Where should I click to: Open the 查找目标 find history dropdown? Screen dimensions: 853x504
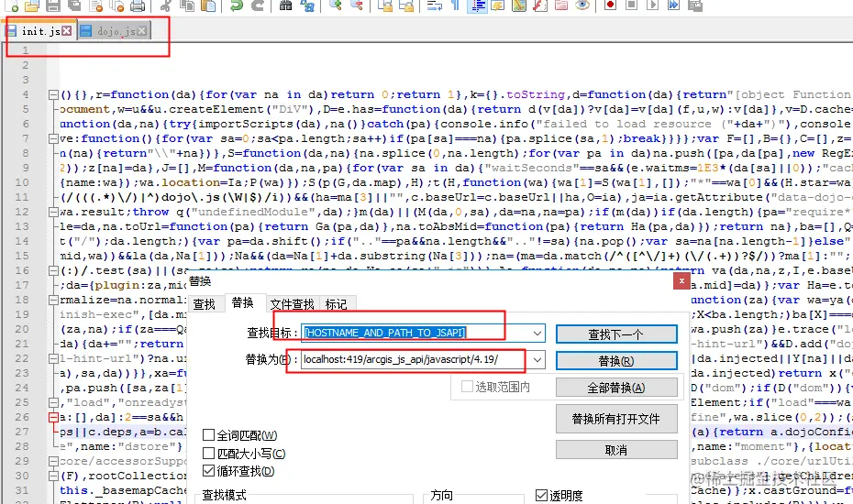click(x=537, y=333)
